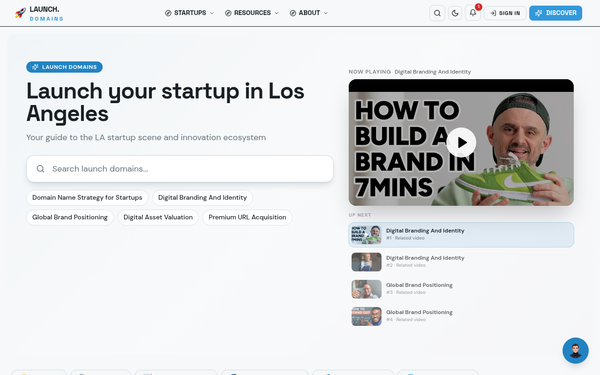This screenshot has width=600, height=375.
Task: Open #2 Digital Branding And Identity video
Action: point(461,262)
